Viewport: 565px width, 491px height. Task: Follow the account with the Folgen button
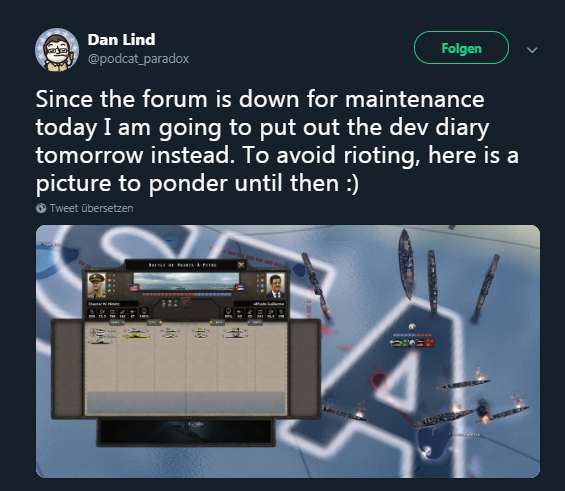point(461,48)
